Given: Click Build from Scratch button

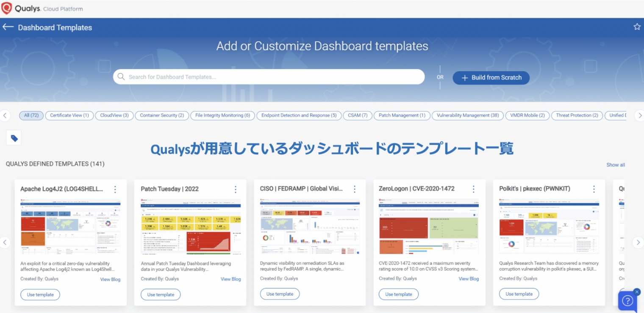Looking at the screenshot, I should pyautogui.click(x=491, y=78).
